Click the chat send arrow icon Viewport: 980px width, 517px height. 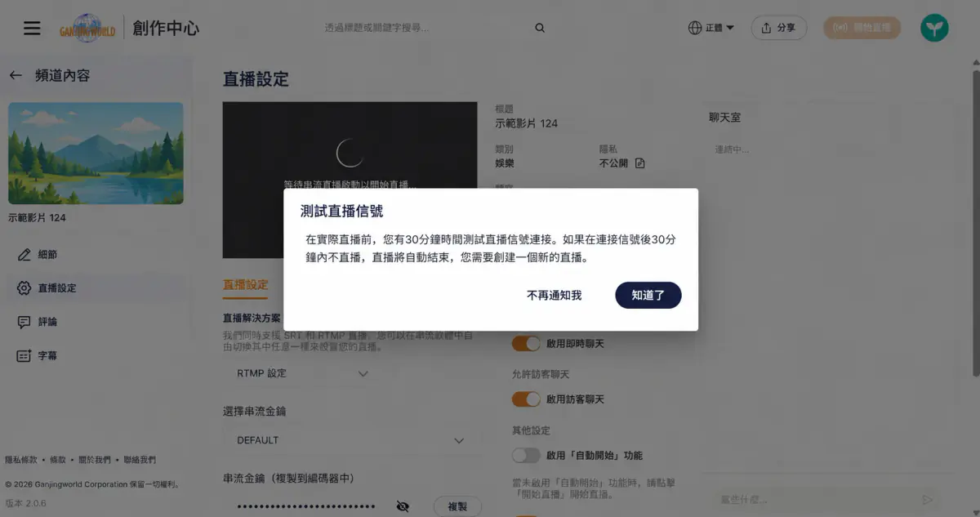(x=928, y=499)
